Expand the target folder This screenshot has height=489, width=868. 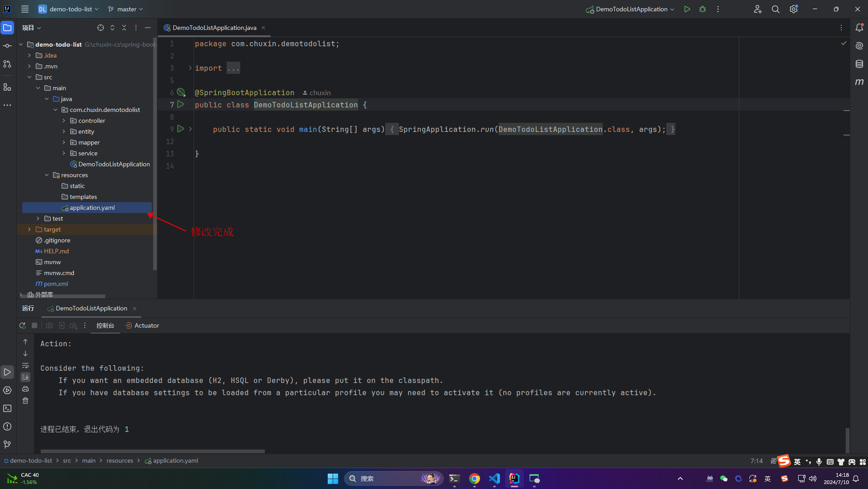(29, 229)
